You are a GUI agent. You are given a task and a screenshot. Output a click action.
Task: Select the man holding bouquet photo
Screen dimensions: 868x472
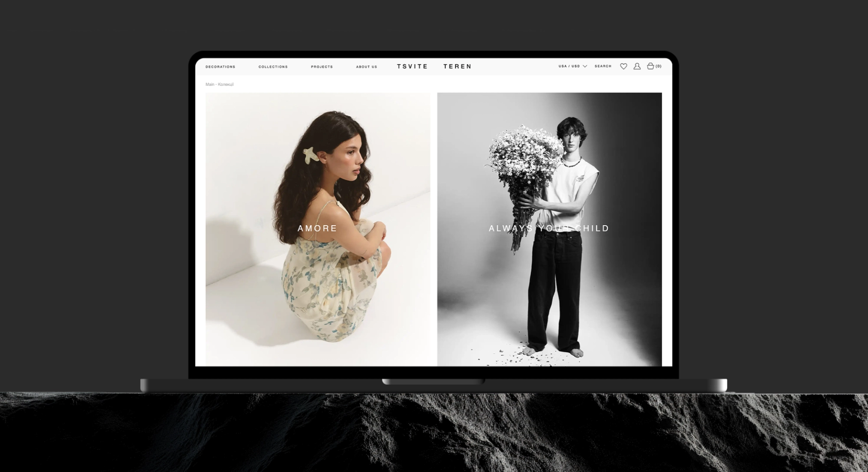[x=549, y=229]
